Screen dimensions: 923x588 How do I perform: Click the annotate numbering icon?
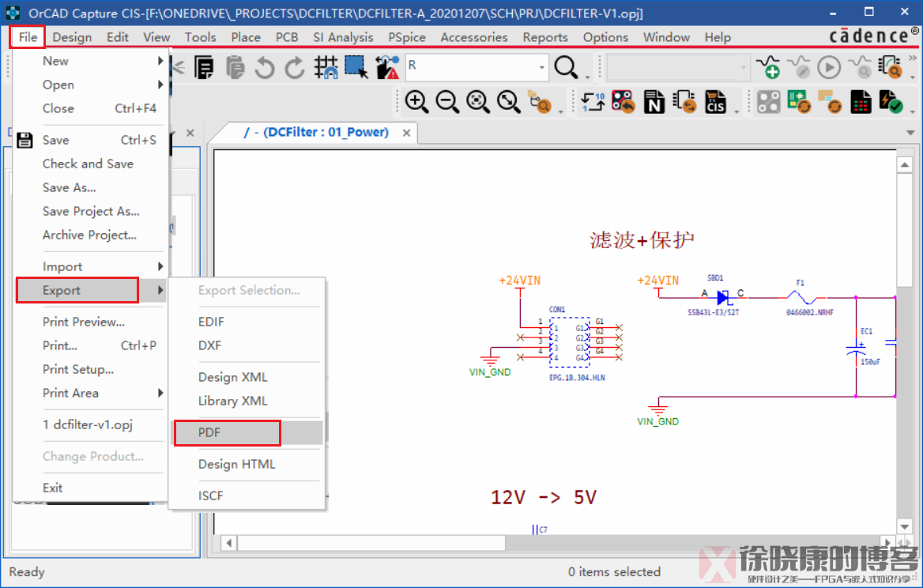point(593,102)
